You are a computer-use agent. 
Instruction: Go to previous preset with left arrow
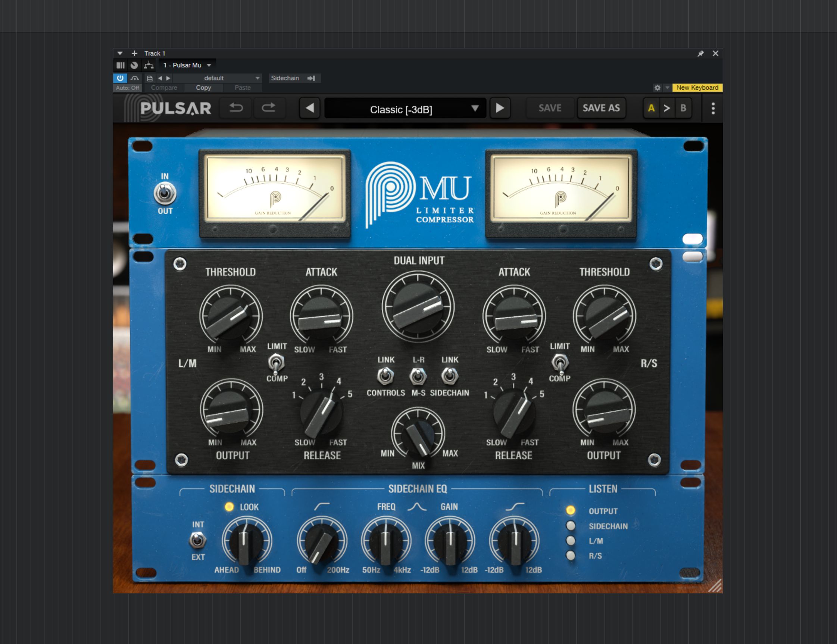[310, 108]
